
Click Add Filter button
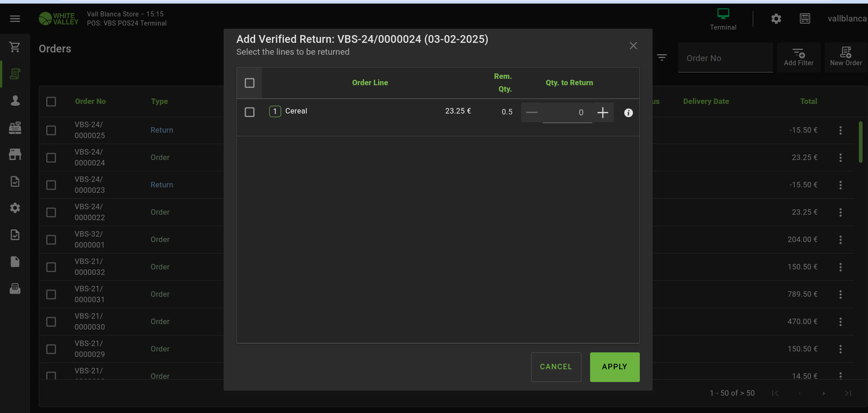coord(799,57)
